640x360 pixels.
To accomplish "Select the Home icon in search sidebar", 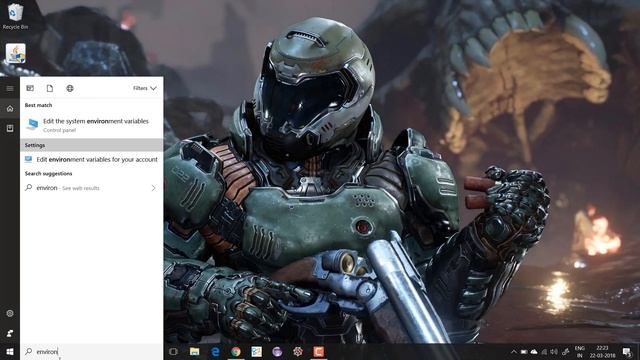I will pyautogui.click(x=10, y=109).
